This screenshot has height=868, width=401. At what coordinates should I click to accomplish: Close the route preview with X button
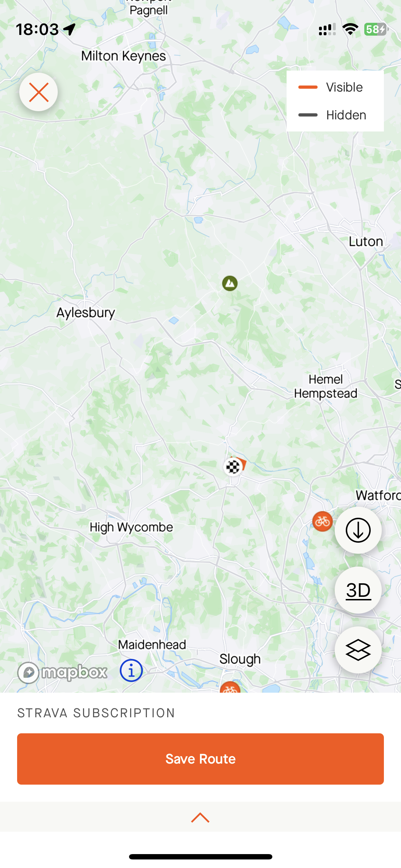(x=38, y=92)
